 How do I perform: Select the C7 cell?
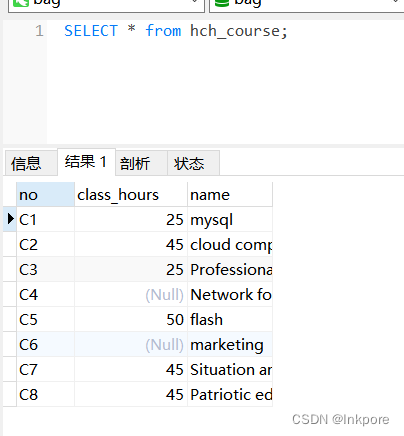tap(45, 369)
